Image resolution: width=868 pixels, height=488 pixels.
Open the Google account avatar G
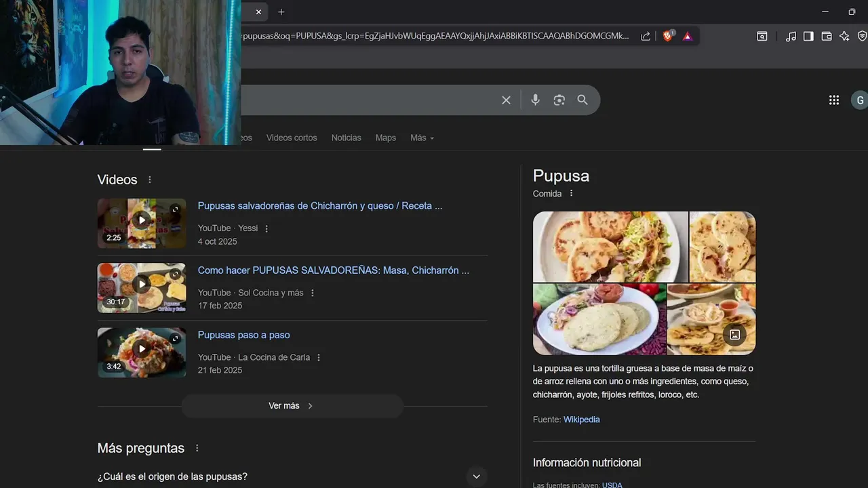point(860,100)
